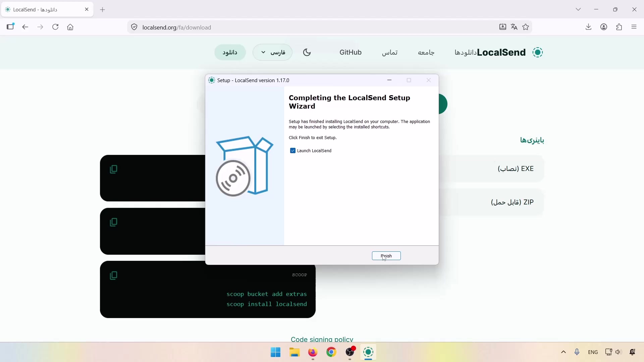Image resolution: width=644 pixels, height=362 pixels.
Task: Open notifications bell in system tray
Action: coord(633,352)
